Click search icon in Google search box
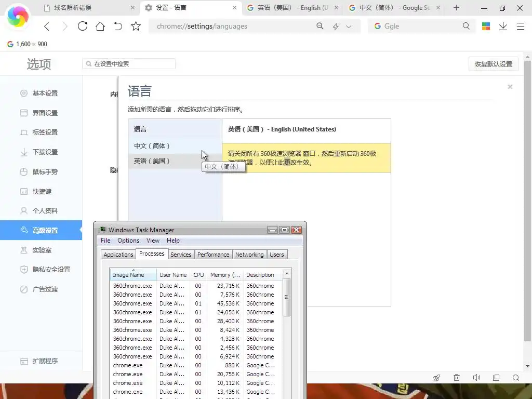The width and height of the screenshot is (532, 399). 466,26
